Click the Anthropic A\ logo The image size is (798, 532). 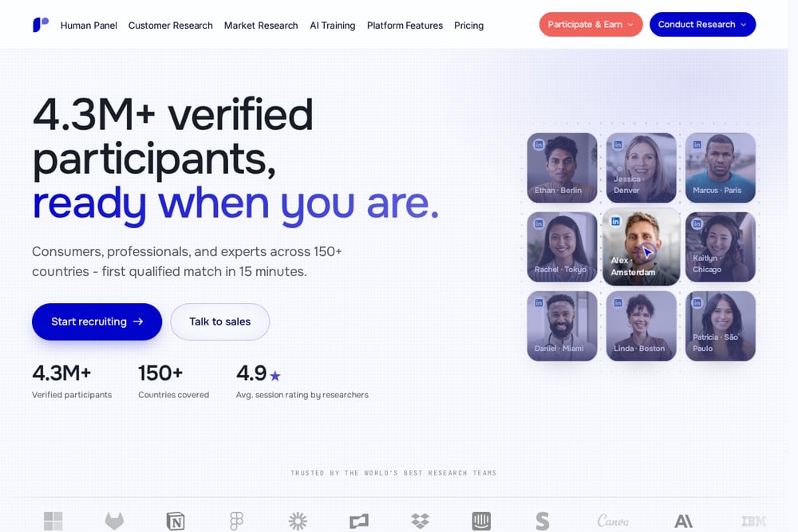(x=683, y=521)
